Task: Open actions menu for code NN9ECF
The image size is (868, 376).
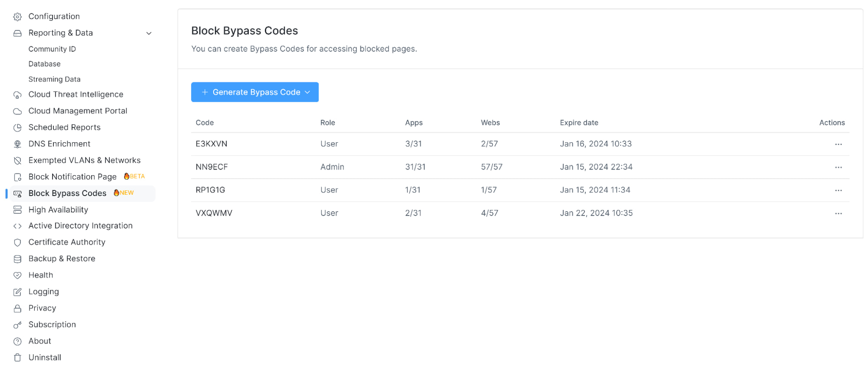Action: (x=838, y=167)
